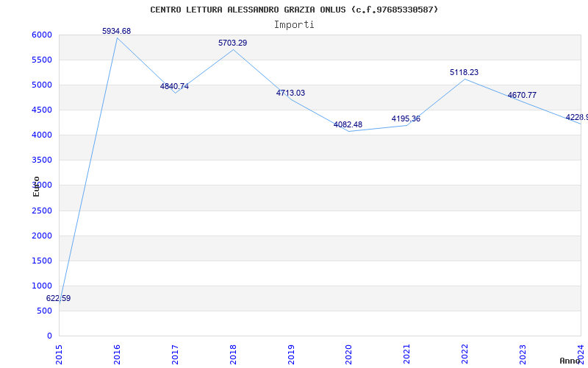Click the 2019 x-axis year label
This screenshot has height=368, width=588.
point(291,354)
